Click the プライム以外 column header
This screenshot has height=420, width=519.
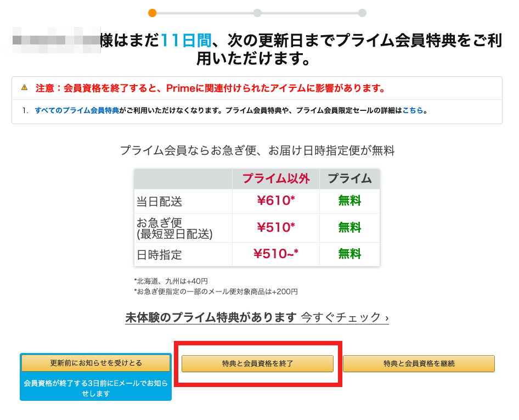(276, 178)
